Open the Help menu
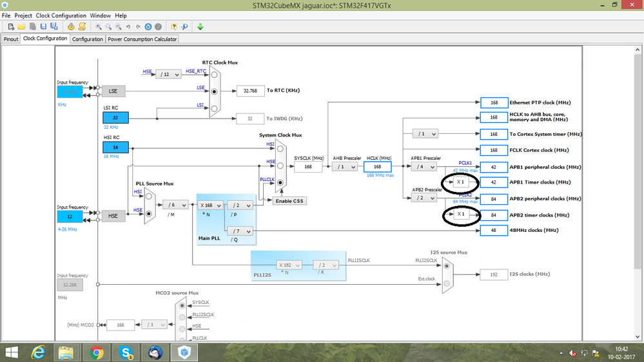This screenshot has width=644, height=362. pyautogui.click(x=121, y=15)
